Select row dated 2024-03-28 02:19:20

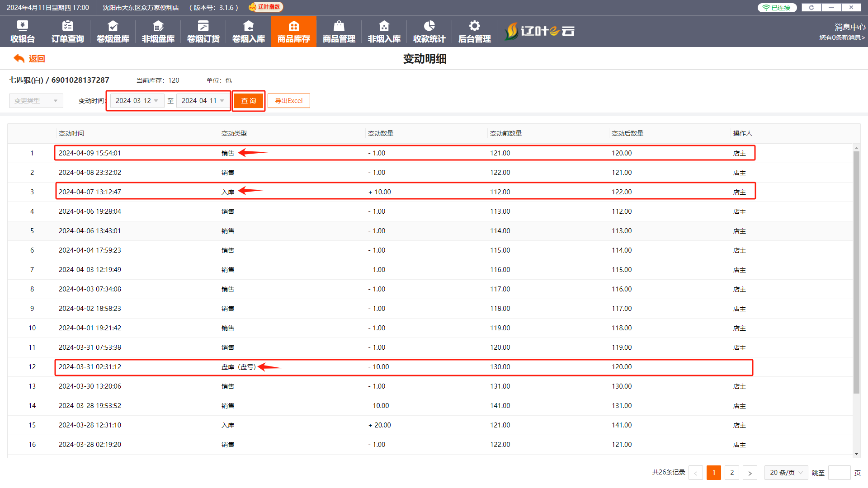[430, 445]
